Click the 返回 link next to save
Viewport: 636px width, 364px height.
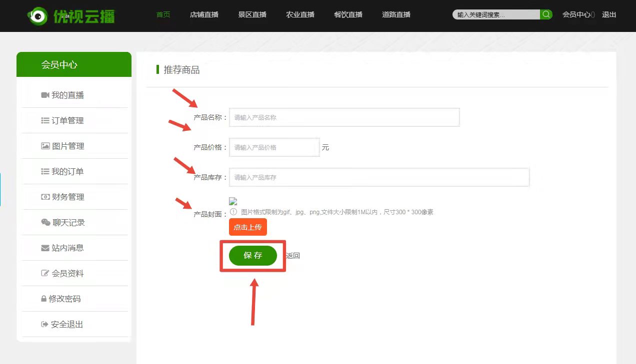click(x=293, y=256)
